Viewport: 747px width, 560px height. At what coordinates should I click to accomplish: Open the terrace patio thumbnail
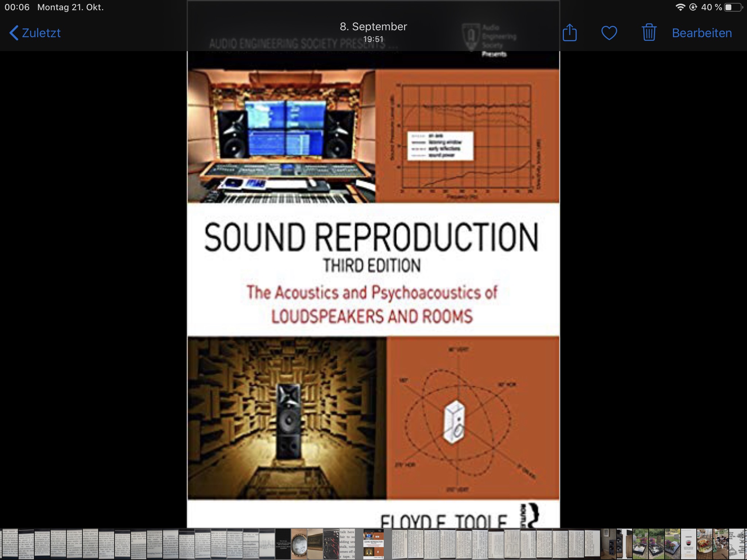(721, 544)
